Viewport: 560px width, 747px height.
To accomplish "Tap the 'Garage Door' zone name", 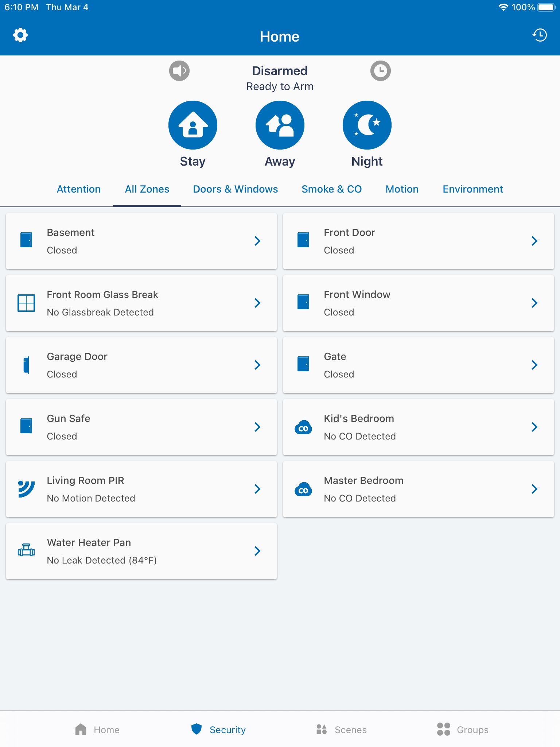I will point(77,357).
